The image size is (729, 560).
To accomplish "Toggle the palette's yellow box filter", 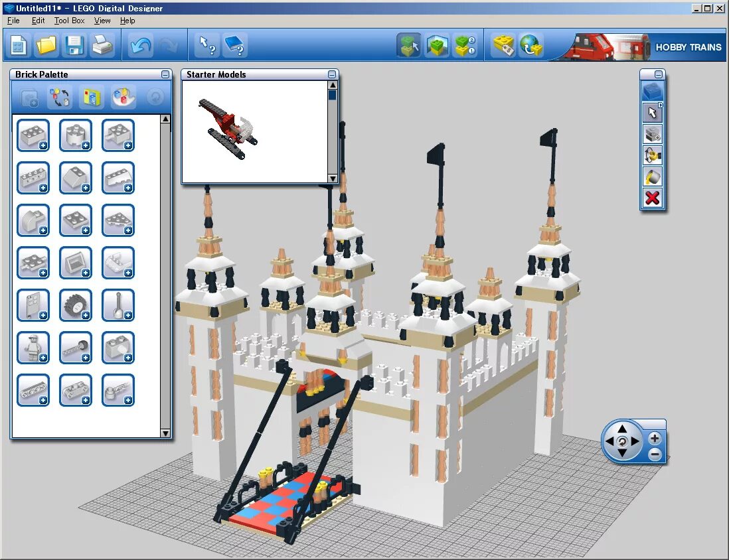I will (92, 98).
